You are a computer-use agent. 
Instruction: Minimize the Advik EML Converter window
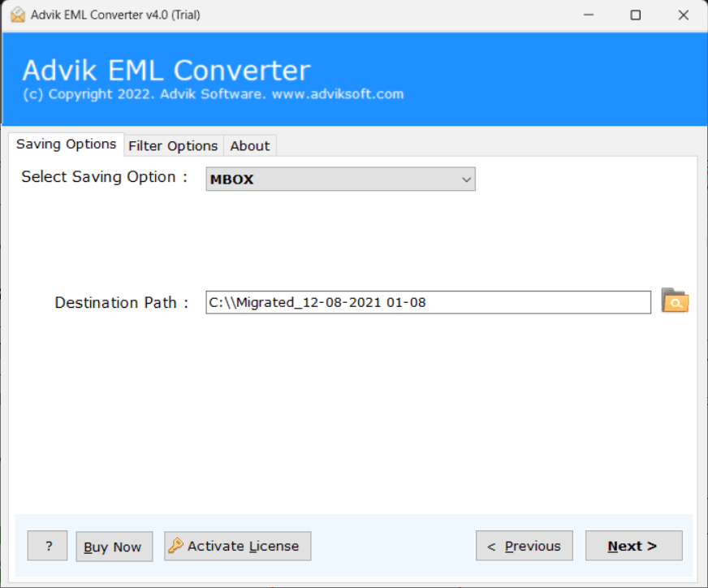tap(589, 15)
